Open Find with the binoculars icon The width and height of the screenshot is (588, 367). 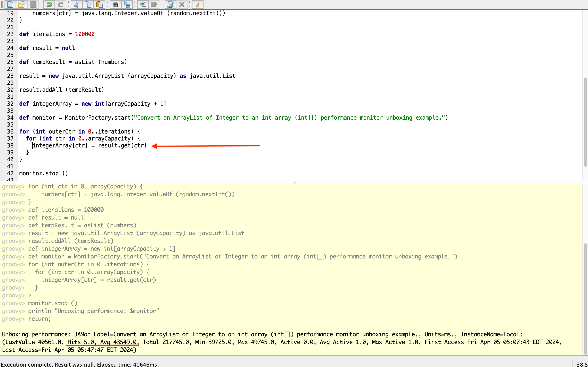pos(115,4)
